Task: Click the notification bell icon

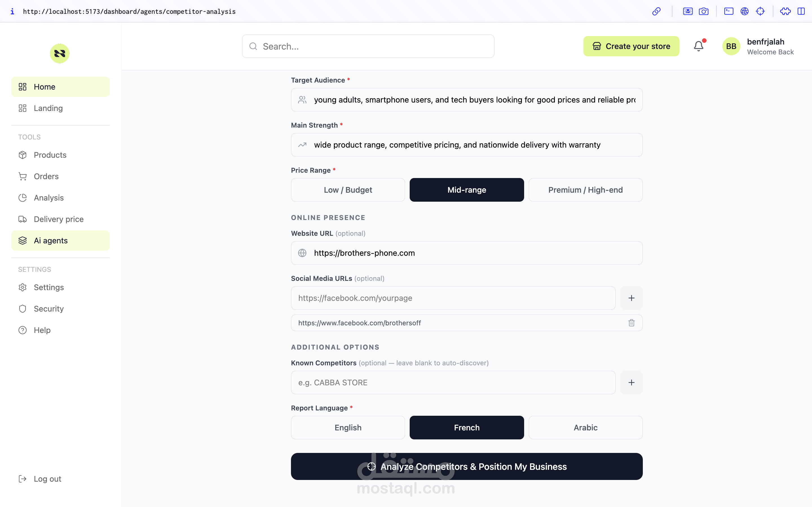Action: pyautogui.click(x=699, y=46)
